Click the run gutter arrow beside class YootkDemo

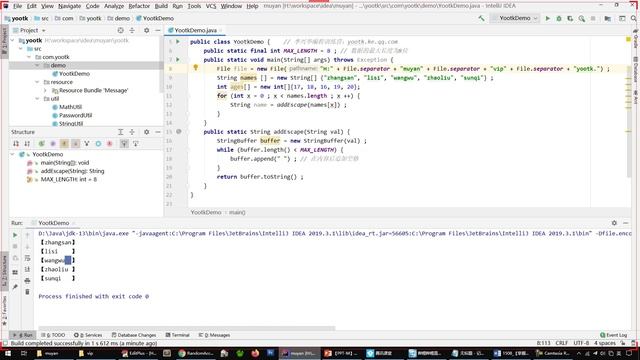(x=178, y=42)
